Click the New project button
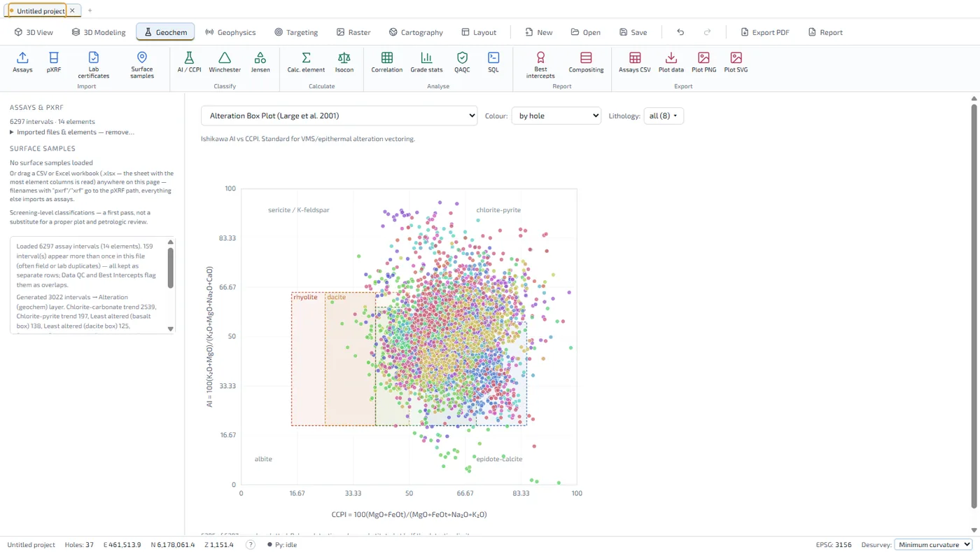The width and height of the screenshot is (980, 552). [x=539, y=32]
